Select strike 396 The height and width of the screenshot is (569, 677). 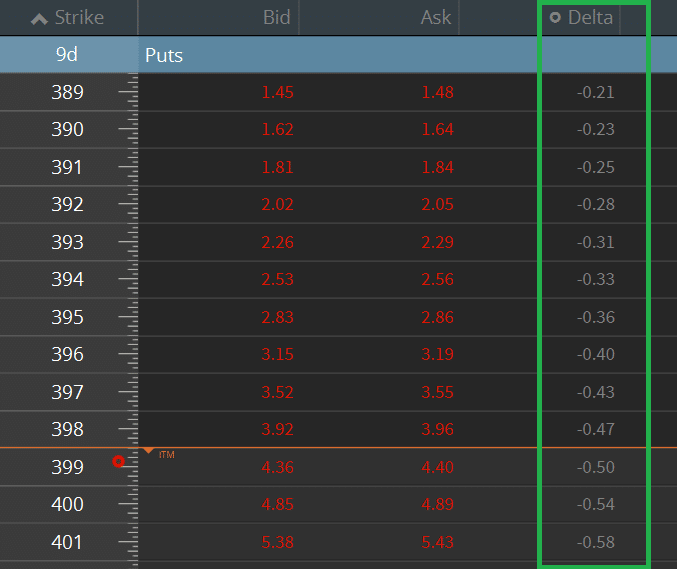click(x=67, y=354)
